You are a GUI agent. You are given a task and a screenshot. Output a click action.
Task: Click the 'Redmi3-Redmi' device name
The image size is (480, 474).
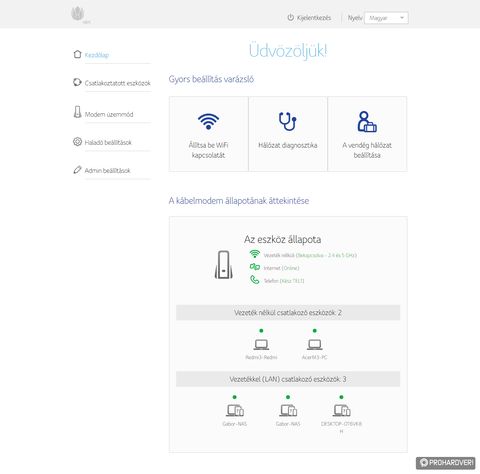pos(261,357)
